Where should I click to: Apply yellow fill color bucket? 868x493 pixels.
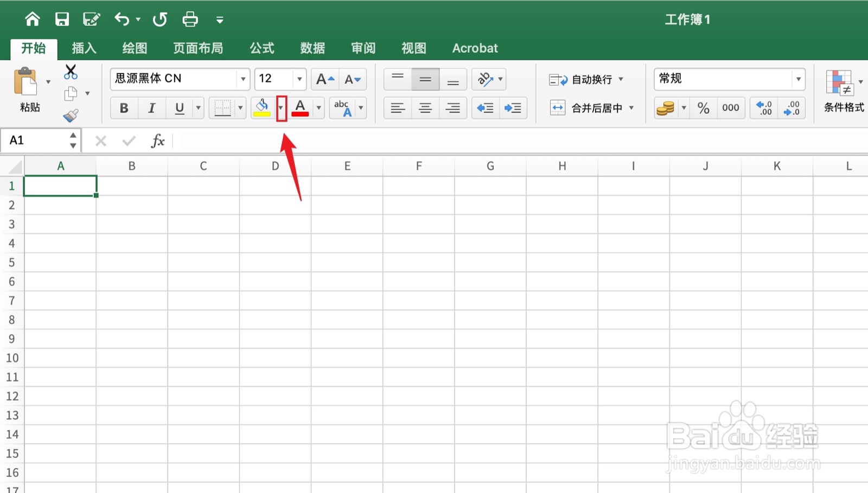point(262,108)
